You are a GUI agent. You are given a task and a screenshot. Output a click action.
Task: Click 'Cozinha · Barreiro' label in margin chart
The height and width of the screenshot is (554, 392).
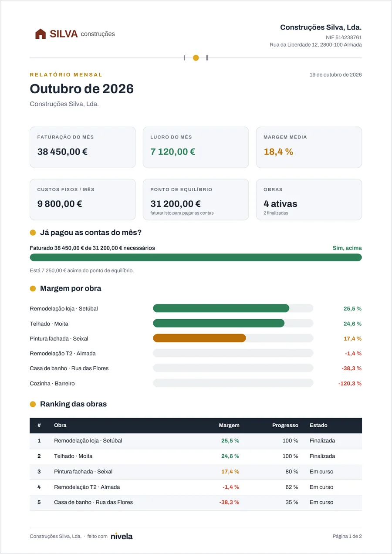click(x=52, y=384)
